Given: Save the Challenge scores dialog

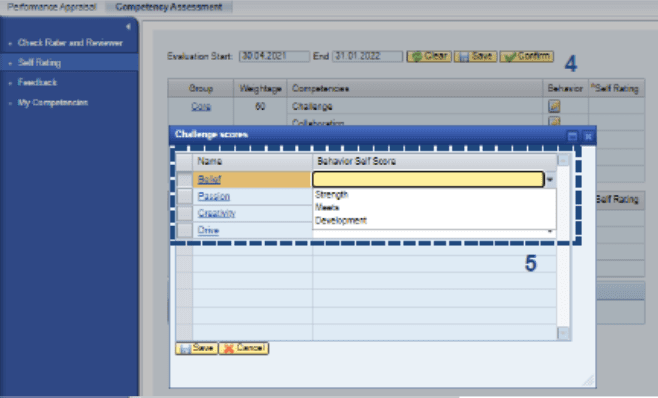Looking at the screenshot, I should (x=196, y=348).
